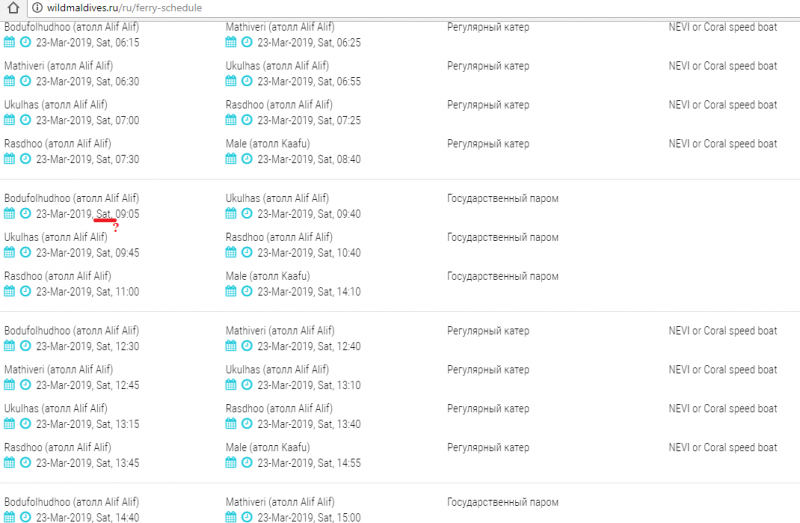This screenshot has width=800, height=523.
Task: Click calendar icon beside 09:05 departure
Action: click(x=10, y=214)
